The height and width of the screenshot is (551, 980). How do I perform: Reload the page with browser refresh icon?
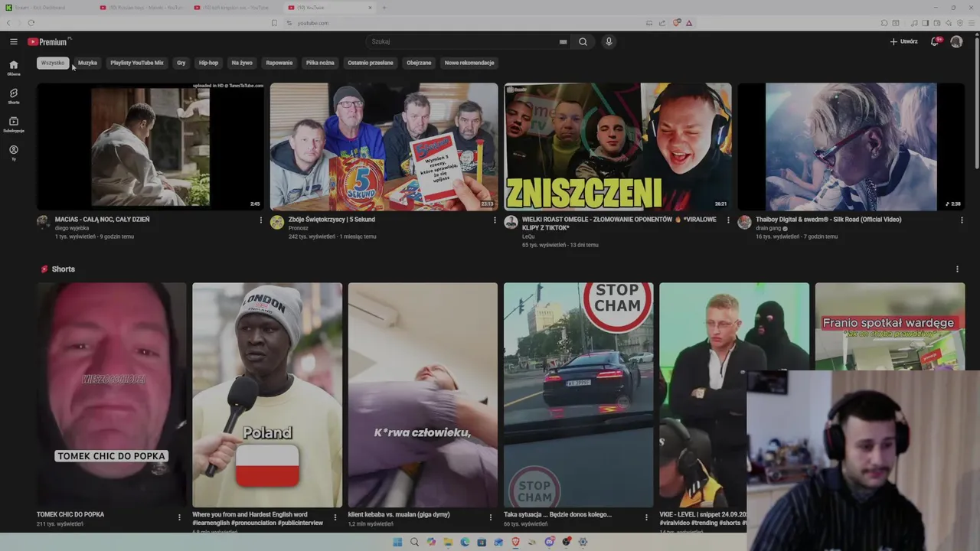click(31, 23)
